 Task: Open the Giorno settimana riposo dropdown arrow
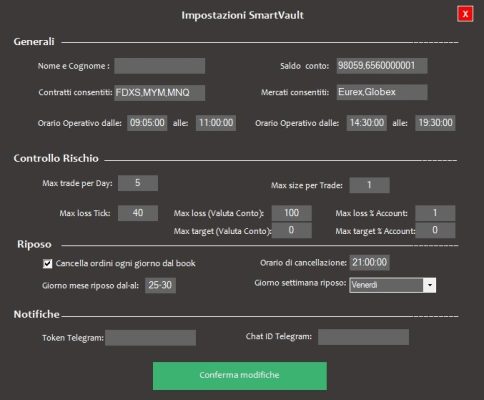pos(429,285)
